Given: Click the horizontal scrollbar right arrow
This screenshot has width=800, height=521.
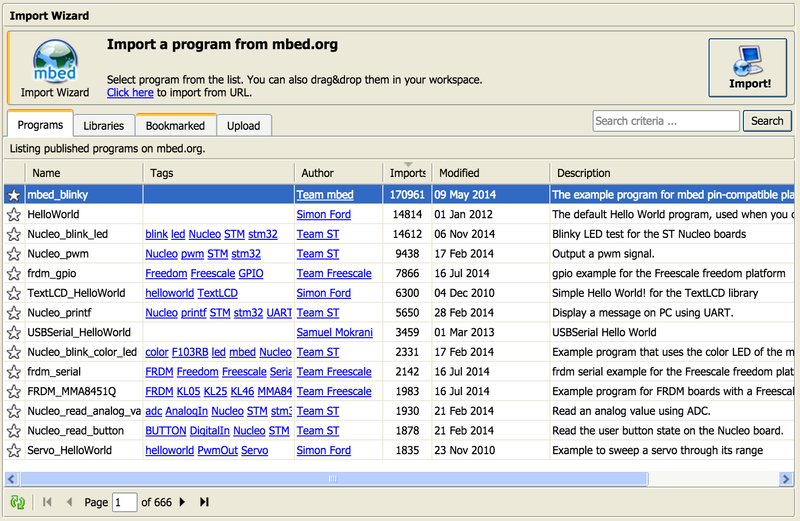Looking at the screenshot, I should (786, 479).
